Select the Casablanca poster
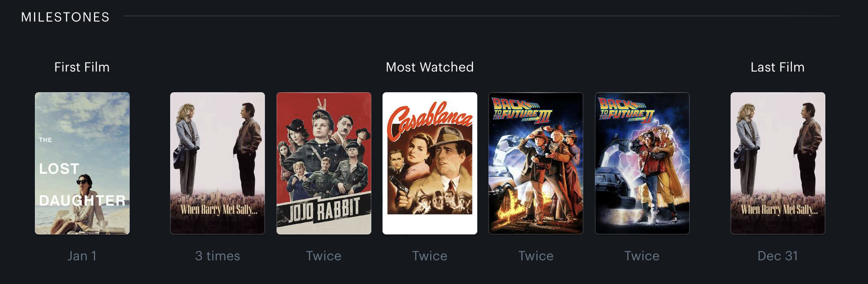Viewport: 868px width, 284px height. click(430, 163)
